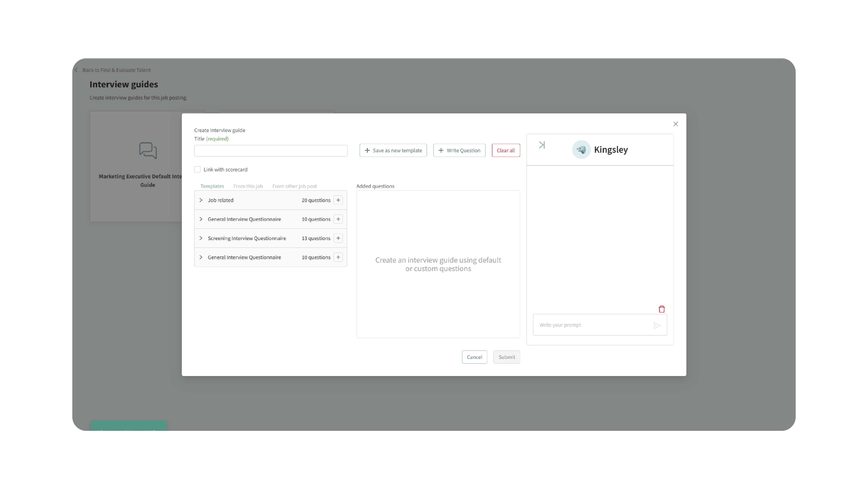The width and height of the screenshot is (868, 489).
Task: Click the Kingsley avatar icon
Action: 581,150
